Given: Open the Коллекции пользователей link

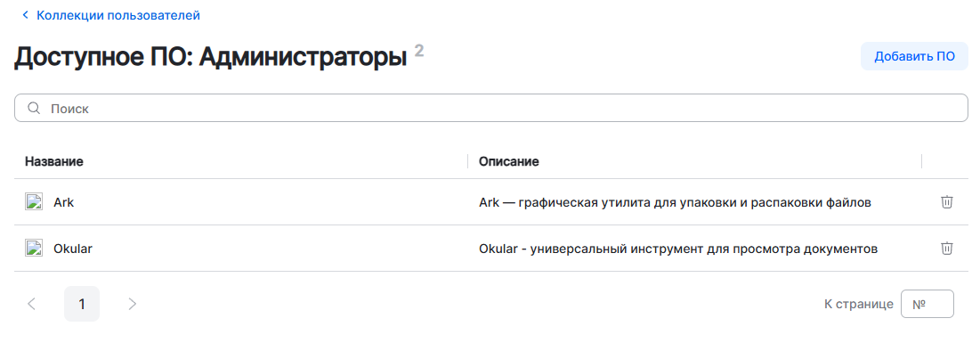Looking at the screenshot, I should point(118,15).
